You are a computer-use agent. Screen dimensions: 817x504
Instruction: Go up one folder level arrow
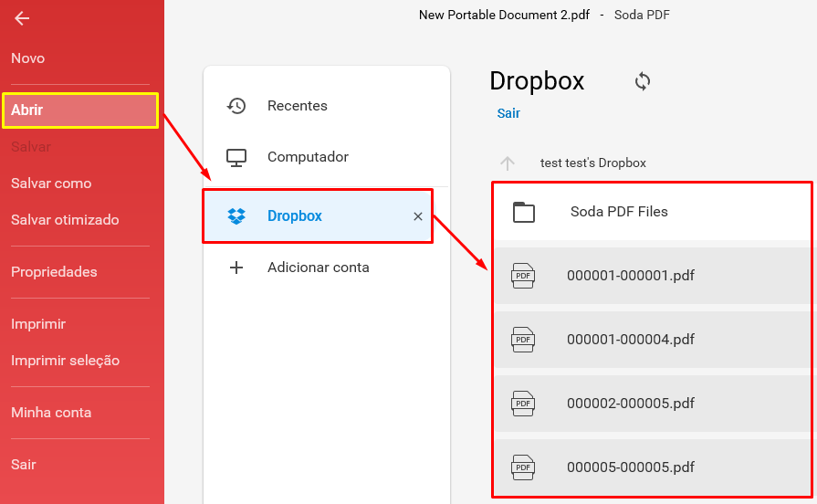click(x=508, y=163)
